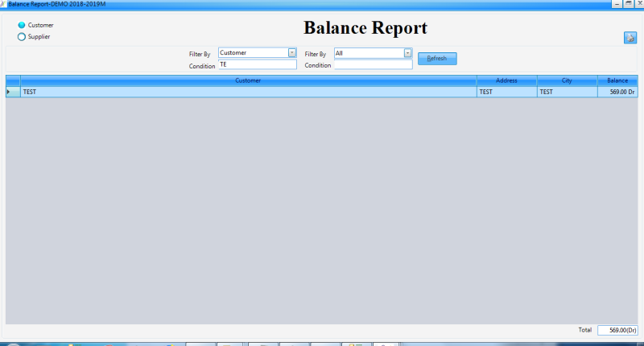Image resolution: width=644 pixels, height=346 pixels.
Task: Restore down the Balance Report window
Action: [628, 3]
